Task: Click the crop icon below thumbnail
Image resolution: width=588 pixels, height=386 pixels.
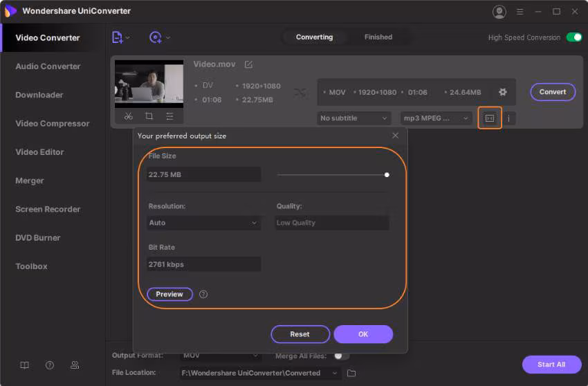Action: pos(149,116)
